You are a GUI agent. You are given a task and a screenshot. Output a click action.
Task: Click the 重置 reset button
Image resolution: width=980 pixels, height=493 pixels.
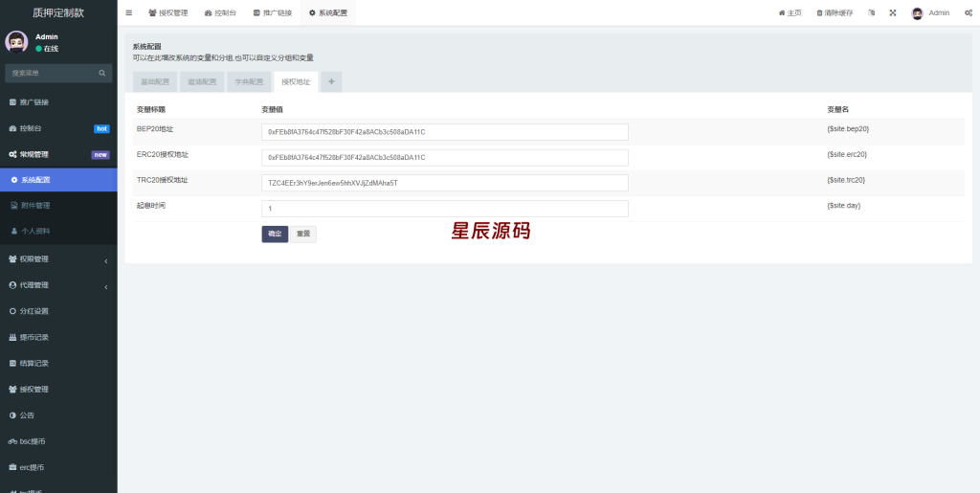[x=303, y=234]
